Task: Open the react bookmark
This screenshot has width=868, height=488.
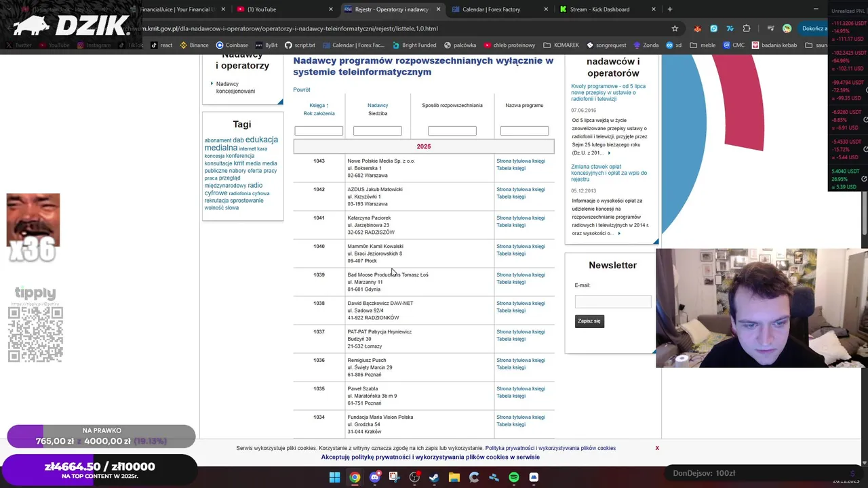Action: [x=161, y=45]
